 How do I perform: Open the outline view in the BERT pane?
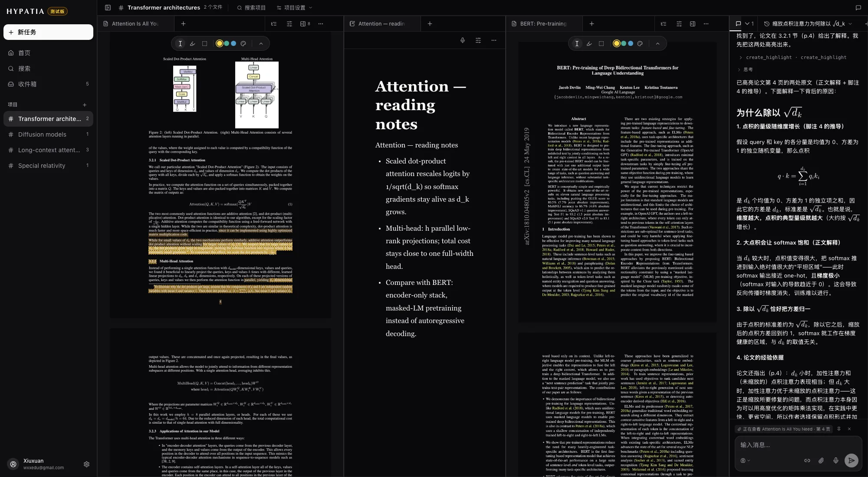(664, 24)
